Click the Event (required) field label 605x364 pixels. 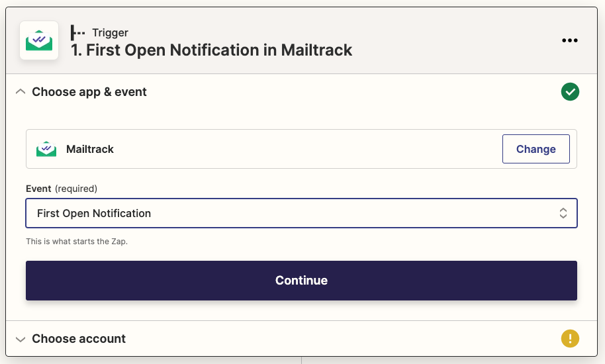62,189
